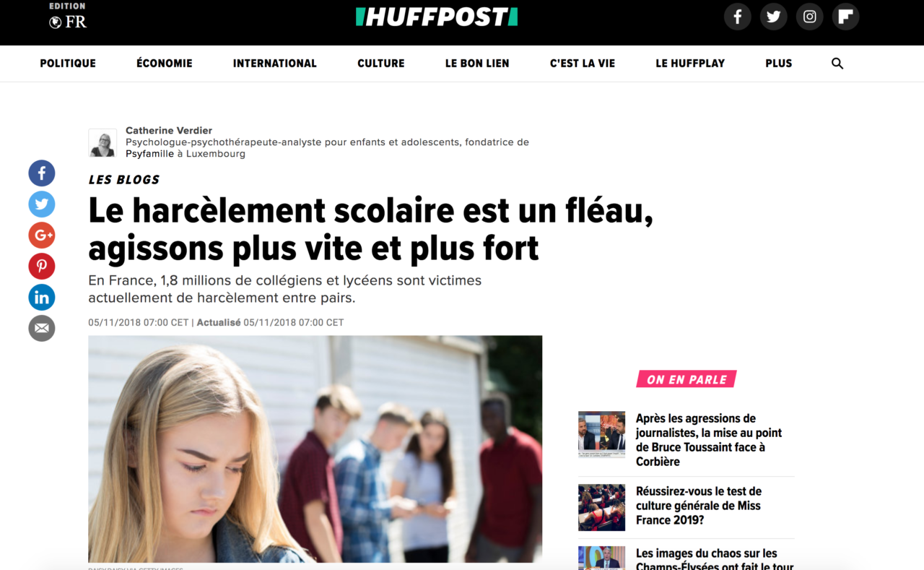The height and width of the screenshot is (570, 924).
Task: Open HuffPost Facebook page in header
Action: 738,17
